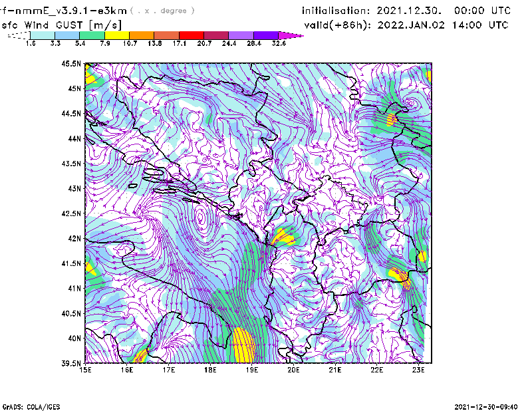Viewport: 532px width, 411px height.
Task: Click the 'sfc Wind GUST [m/s]' title
Action: (x=61, y=25)
